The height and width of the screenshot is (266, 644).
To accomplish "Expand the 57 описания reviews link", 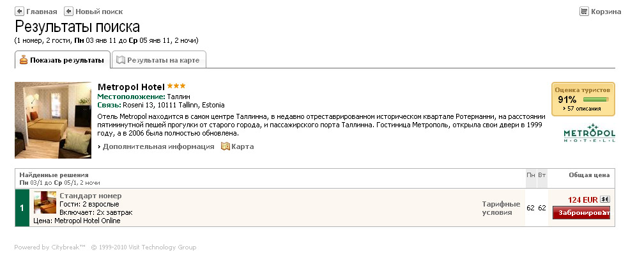I will tap(581, 109).
